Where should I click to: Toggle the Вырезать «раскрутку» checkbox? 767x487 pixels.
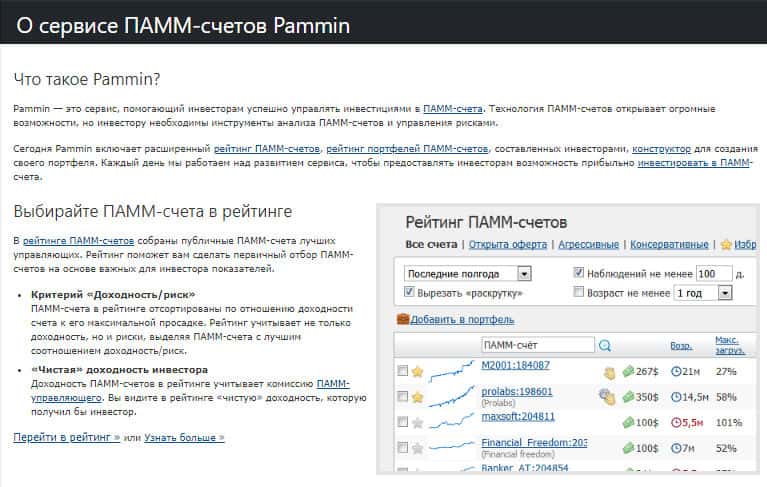[x=409, y=292]
